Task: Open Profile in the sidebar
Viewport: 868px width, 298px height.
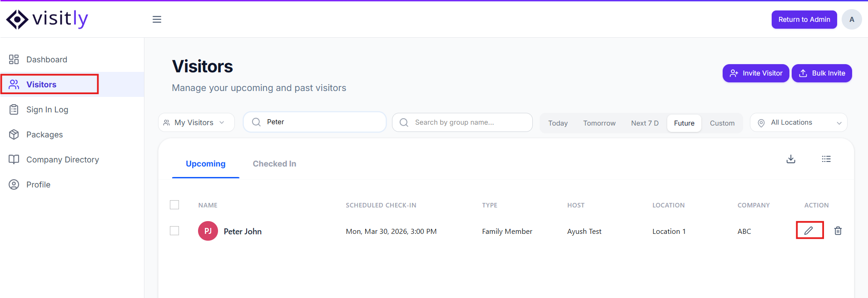Action: click(x=72, y=185)
